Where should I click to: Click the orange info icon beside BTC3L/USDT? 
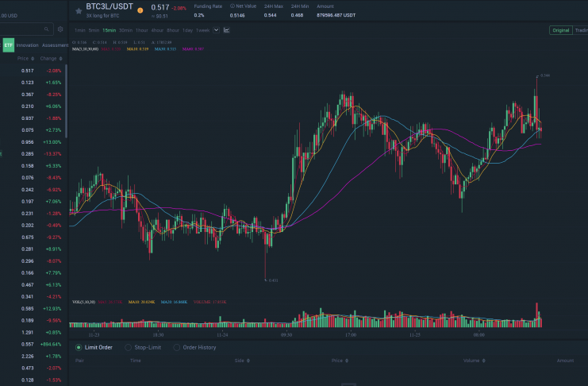140,10
